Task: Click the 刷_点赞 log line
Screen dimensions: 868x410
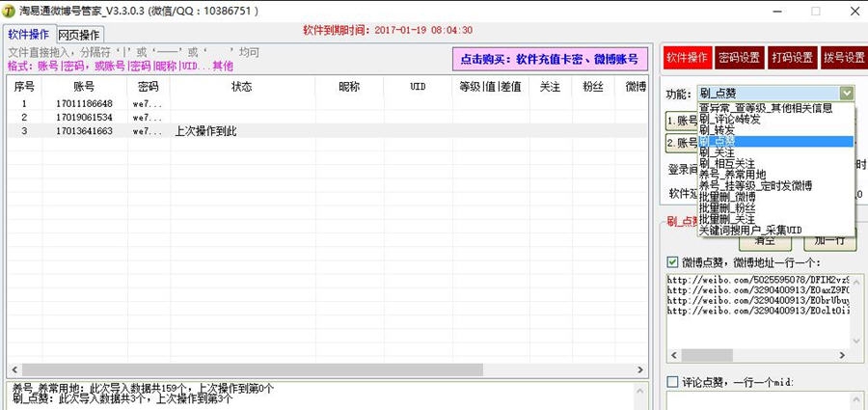Action: 122,398
